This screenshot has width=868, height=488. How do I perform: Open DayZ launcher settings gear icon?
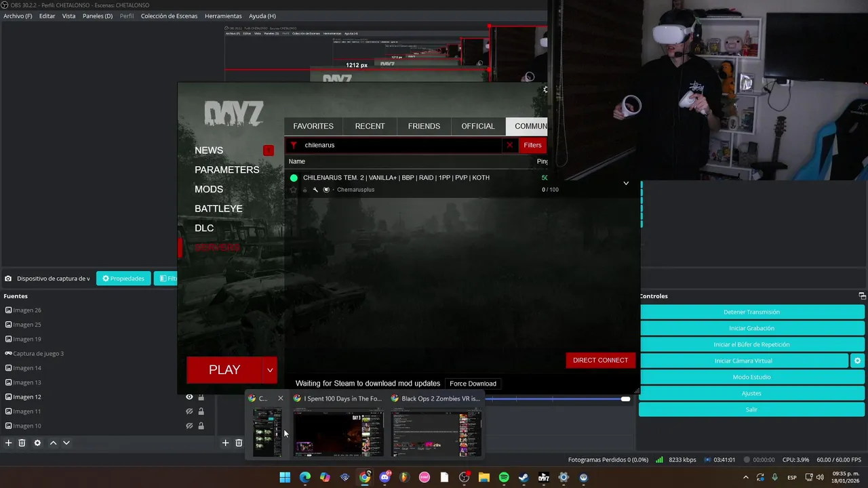click(545, 89)
